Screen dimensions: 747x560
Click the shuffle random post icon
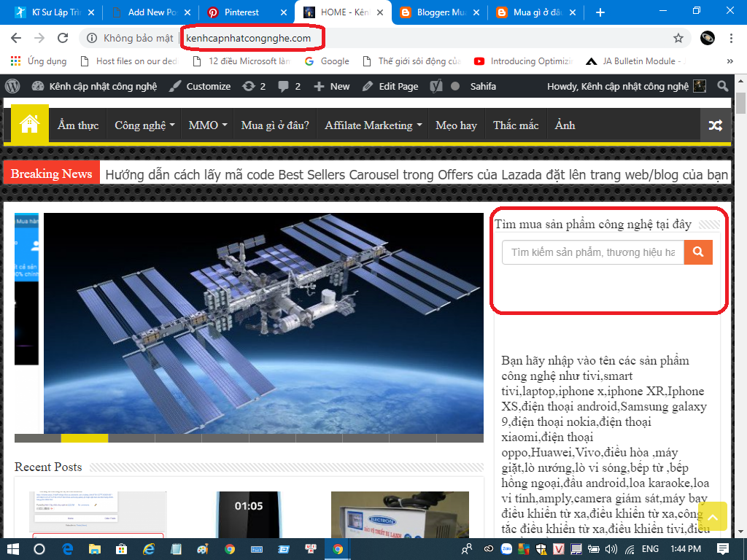point(716,125)
